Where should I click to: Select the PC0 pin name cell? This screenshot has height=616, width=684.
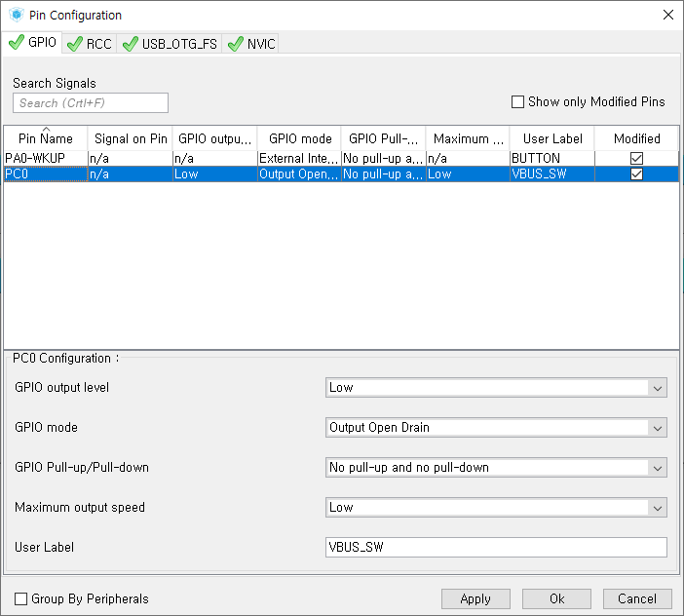(x=46, y=174)
